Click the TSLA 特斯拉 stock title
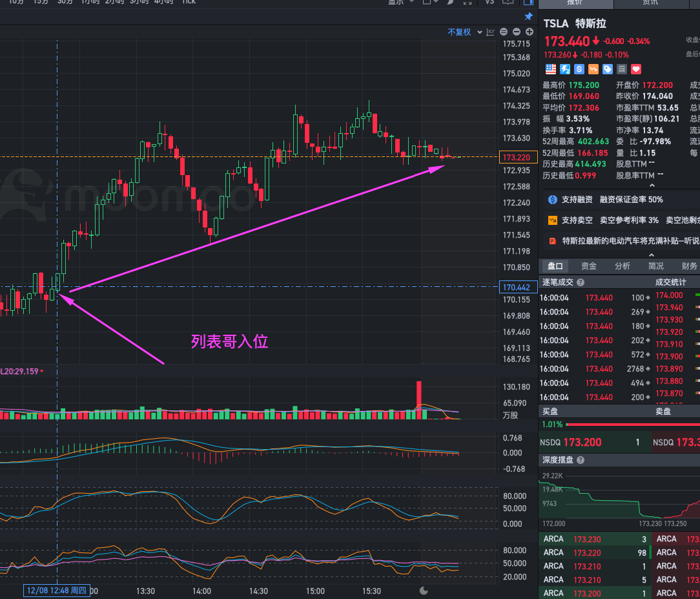 (x=575, y=24)
